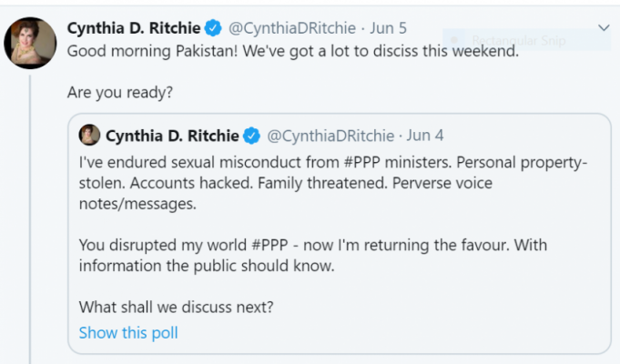This screenshot has height=364, width=620.
Task: Click the 'What shall we discuss next?' text
Action: (176, 307)
